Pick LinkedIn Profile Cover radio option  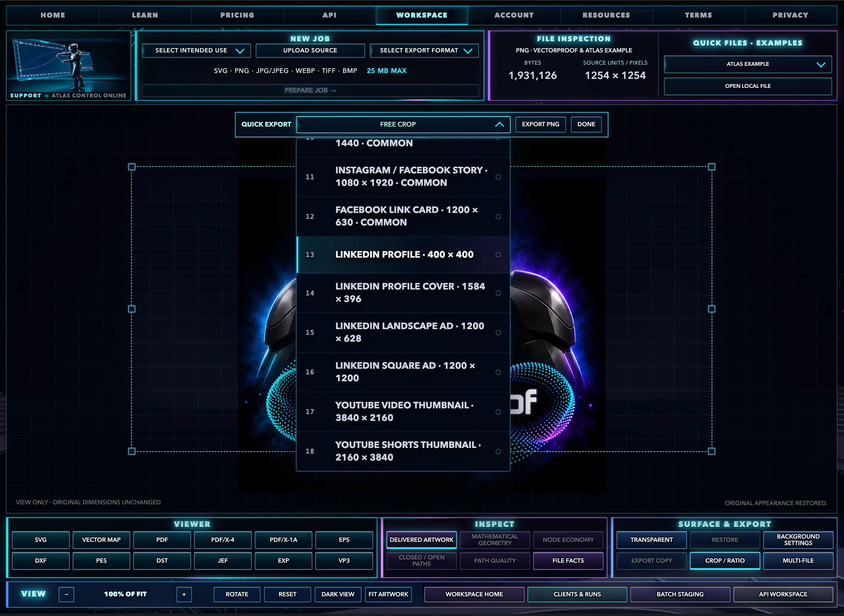pos(498,293)
